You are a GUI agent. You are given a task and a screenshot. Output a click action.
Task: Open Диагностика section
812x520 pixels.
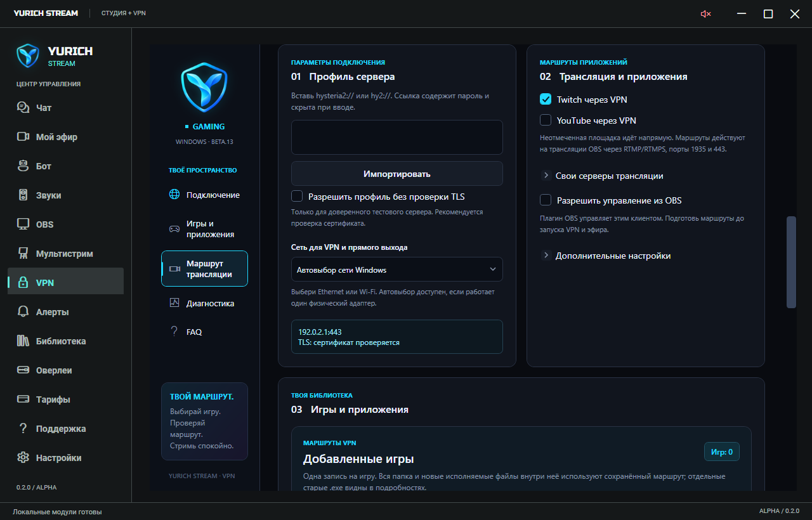(204, 303)
